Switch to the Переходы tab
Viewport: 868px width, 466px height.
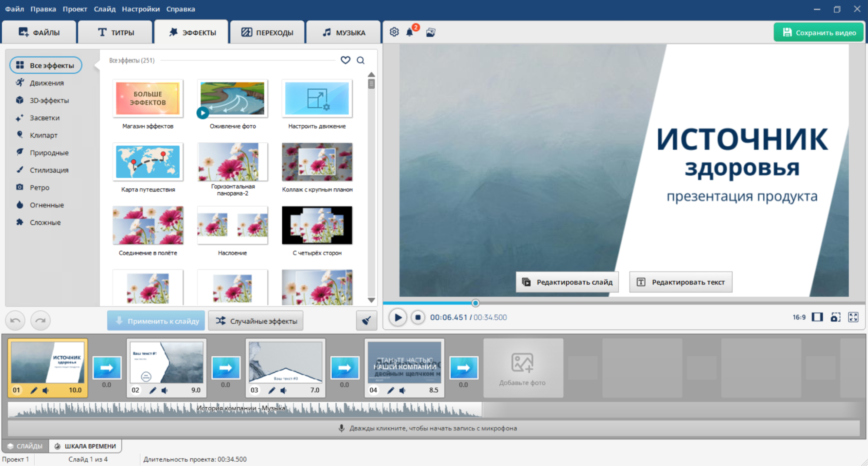pyautogui.click(x=267, y=33)
